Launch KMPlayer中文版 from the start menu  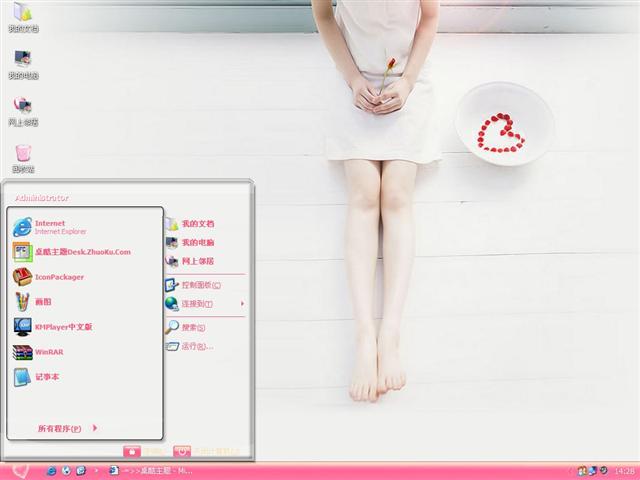52,327
